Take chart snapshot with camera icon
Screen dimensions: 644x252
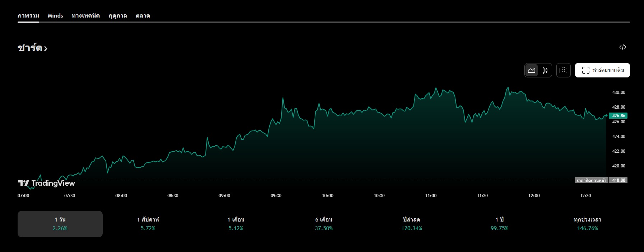[563, 70]
